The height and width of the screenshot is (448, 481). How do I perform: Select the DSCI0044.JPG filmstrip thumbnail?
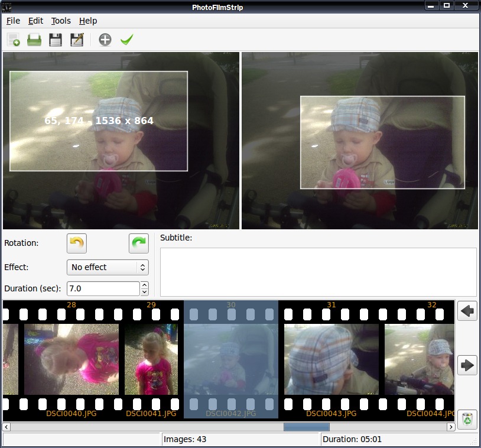point(420,359)
